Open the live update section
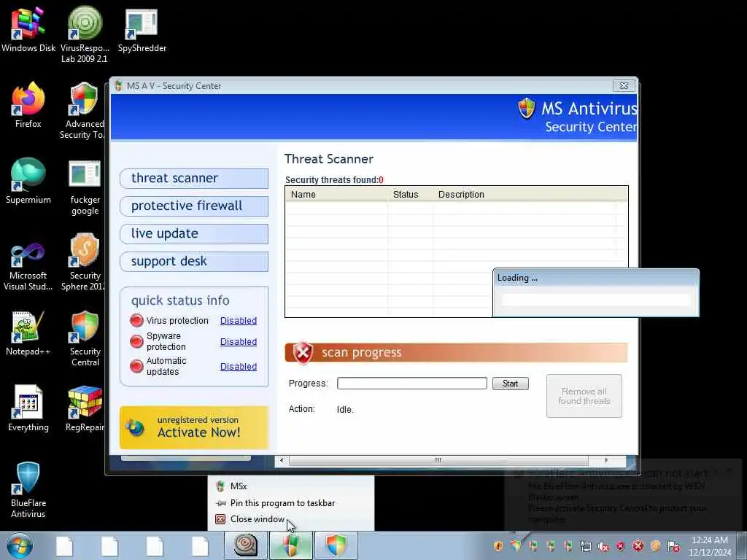Viewport: 747px width, 560px height. [194, 233]
